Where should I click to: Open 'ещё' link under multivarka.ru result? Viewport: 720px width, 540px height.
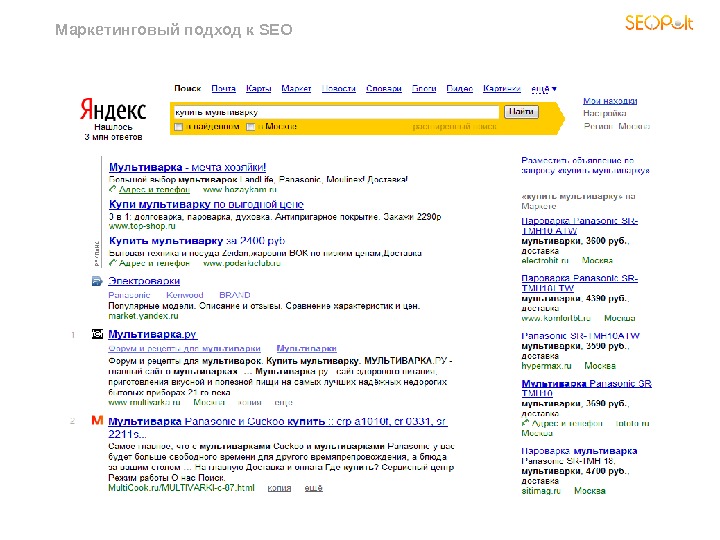coord(283,402)
